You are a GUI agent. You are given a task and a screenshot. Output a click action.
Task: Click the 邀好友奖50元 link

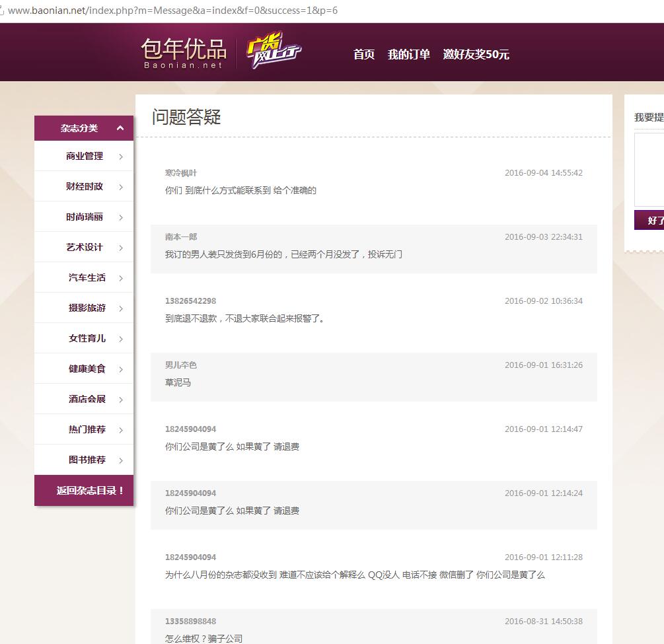click(x=477, y=55)
